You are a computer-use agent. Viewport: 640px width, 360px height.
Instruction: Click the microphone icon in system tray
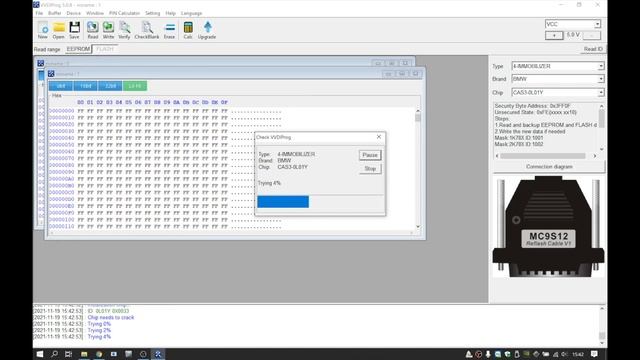click(488, 354)
